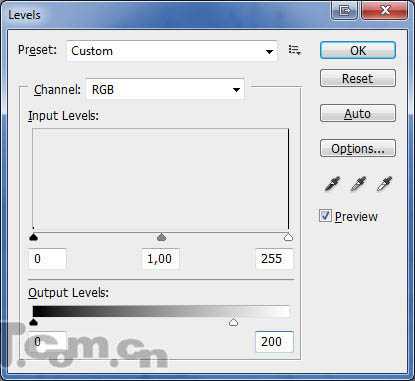Apply Auto levels correction
The height and width of the screenshot is (381, 415).
pos(358,113)
